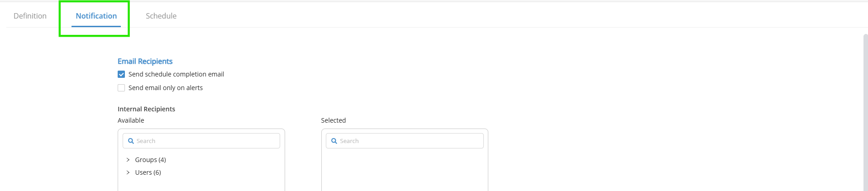Expand the Groups (4) chevron arrow
This screenshot has height=191, width=868.
coord(128,160)
